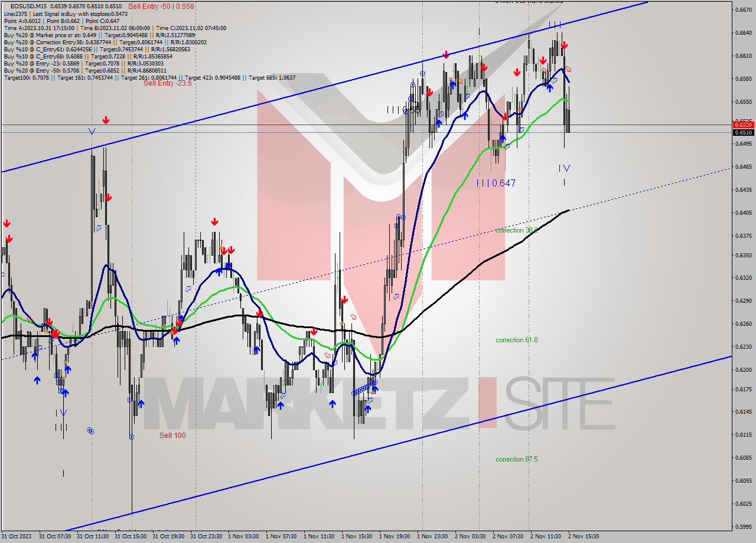This screenshot has height=543, width=756.
Task: Click the 0.5995 price axis label
Action: (x=742, y=526)
